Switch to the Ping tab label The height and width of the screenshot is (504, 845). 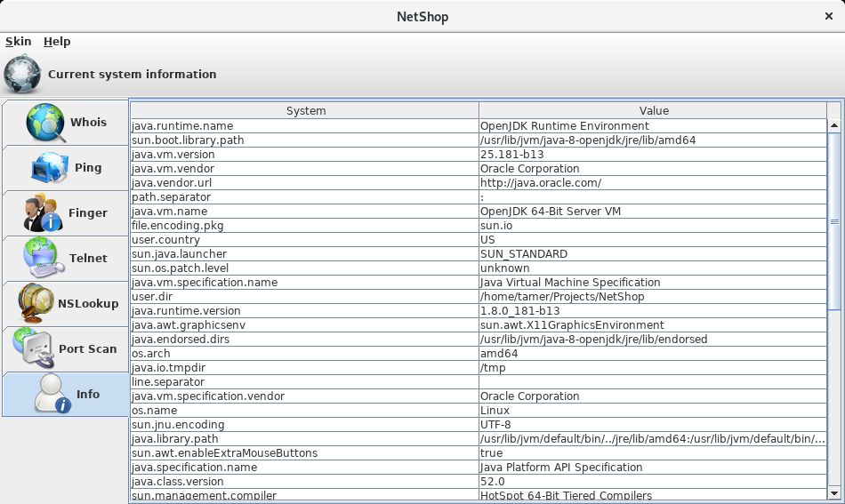click(x=88, y=167)
